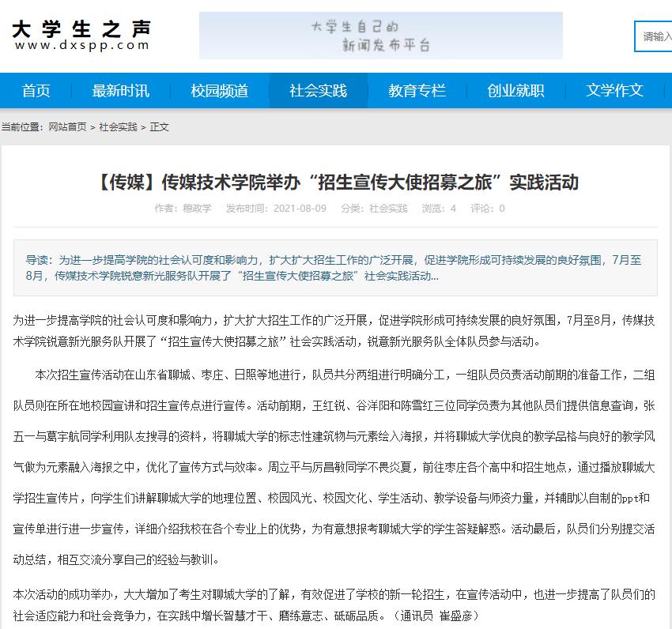The width and height of the screenshot is (672, 629).
Task: Switch to the 教育专栏 section
Action: pos(417,90)
